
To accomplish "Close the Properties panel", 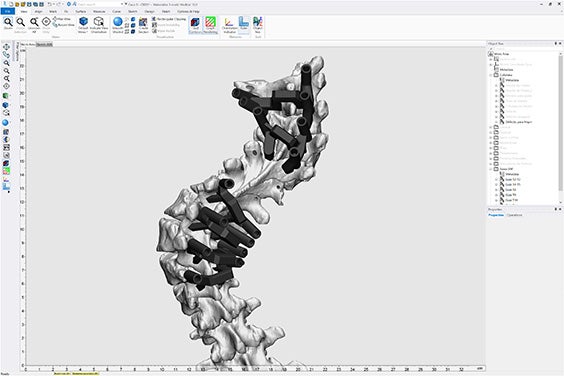I will coord(560,209).
